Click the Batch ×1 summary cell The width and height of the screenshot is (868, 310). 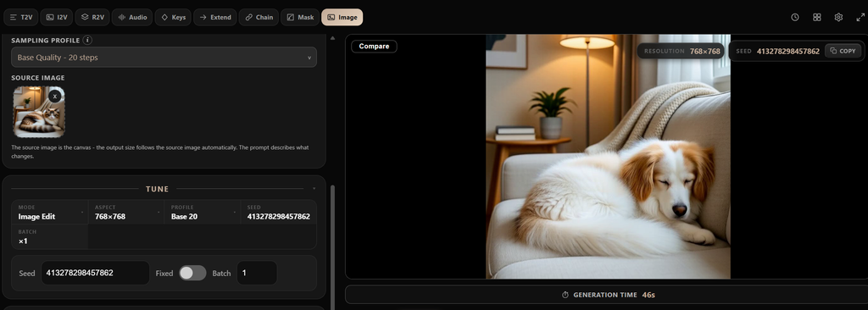pos(49,236)
